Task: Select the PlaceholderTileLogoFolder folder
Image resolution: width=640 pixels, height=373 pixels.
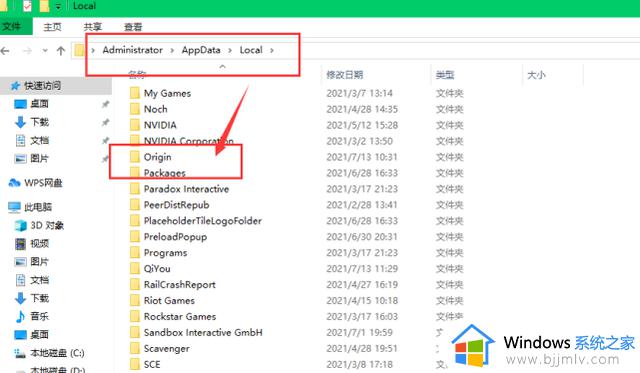Action: pos(202,221)
